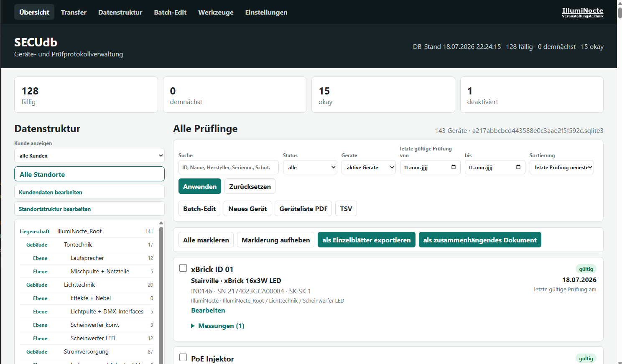The width and height of the screenshot is (622, 364).
Task: Click 'als Einzelblätter exportieren'
Action: [367, 240]
